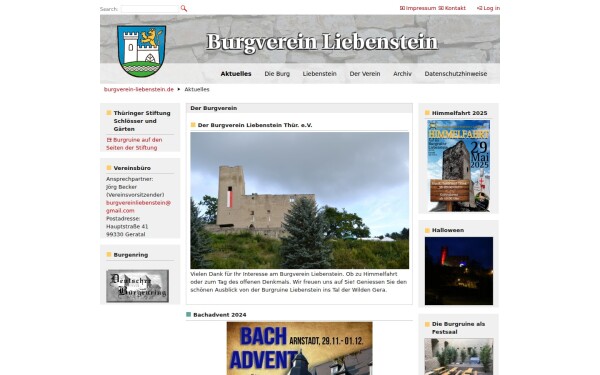This screenshot has width=600, height=375.
Task: Click the Aktuelles breadcrumb text
Action: point(197,89)
